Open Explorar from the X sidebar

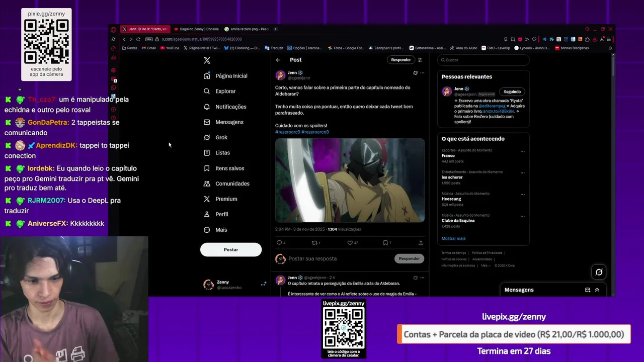coord(220,91)
